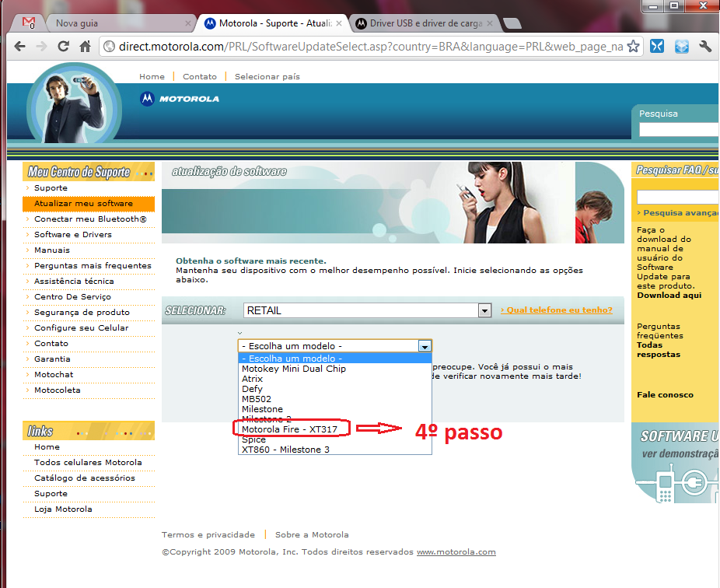
Task: Click Software Update ver demonstração banner
Action: click(x=675, y=463)
